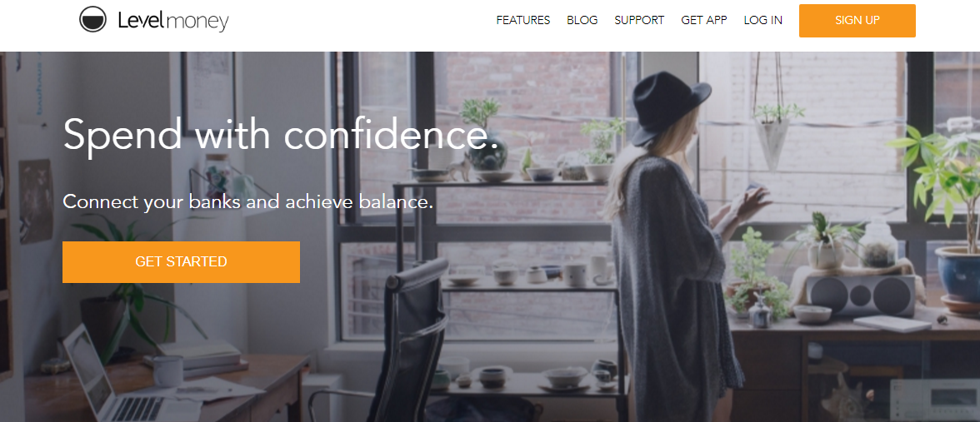Open the SUPPORT link
This screenshot has width=980, height=422.
pyautogui.click(x=638, y=20)
